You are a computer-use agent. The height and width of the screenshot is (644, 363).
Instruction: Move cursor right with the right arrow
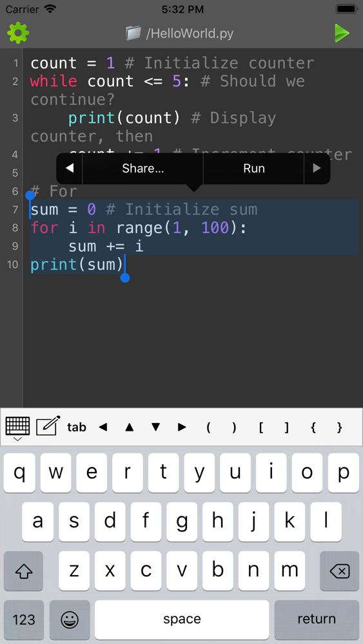point(182,427)
